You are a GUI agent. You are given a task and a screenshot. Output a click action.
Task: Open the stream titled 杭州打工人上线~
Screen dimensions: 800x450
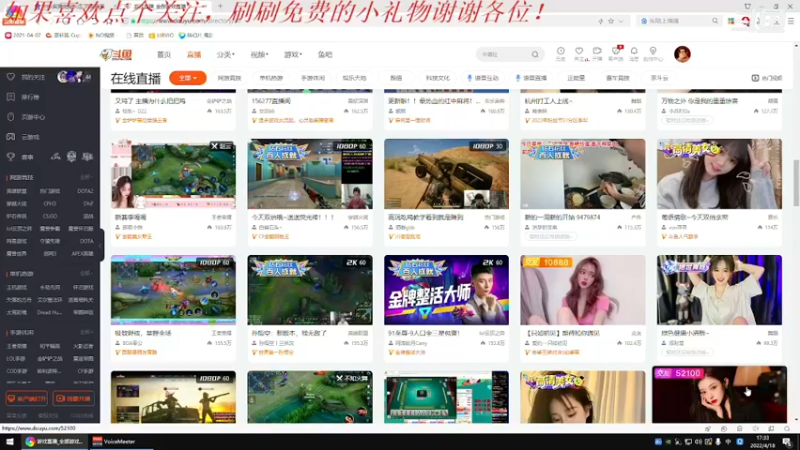click(548, 101)
